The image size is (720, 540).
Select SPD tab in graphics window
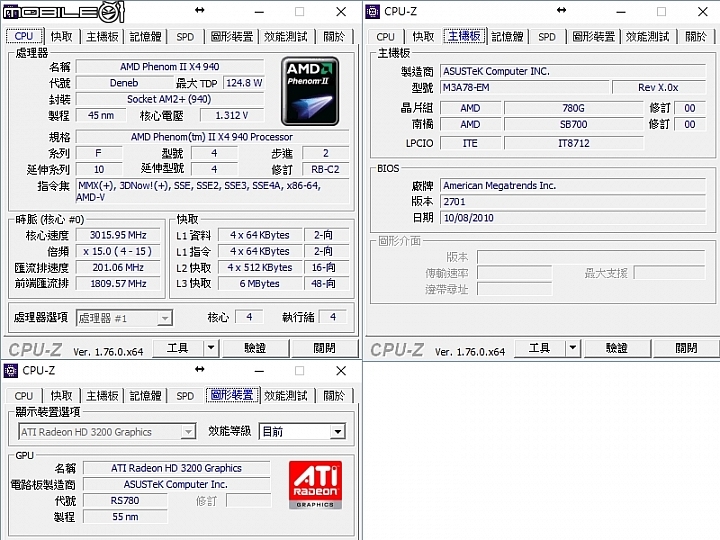pos(185,396)
